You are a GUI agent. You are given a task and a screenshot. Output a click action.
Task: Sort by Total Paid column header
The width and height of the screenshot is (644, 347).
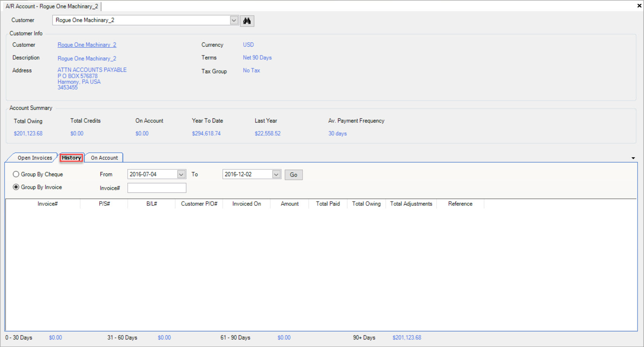328,204
